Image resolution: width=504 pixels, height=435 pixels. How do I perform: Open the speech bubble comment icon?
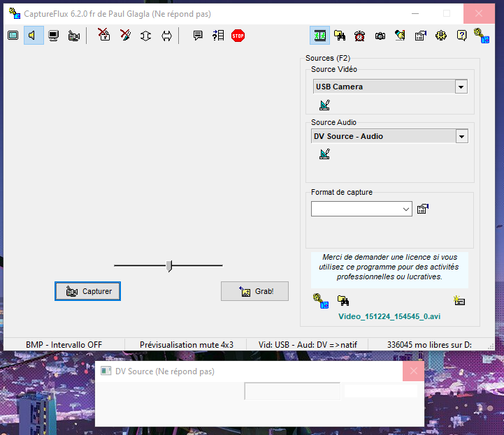tap(198, 36)
